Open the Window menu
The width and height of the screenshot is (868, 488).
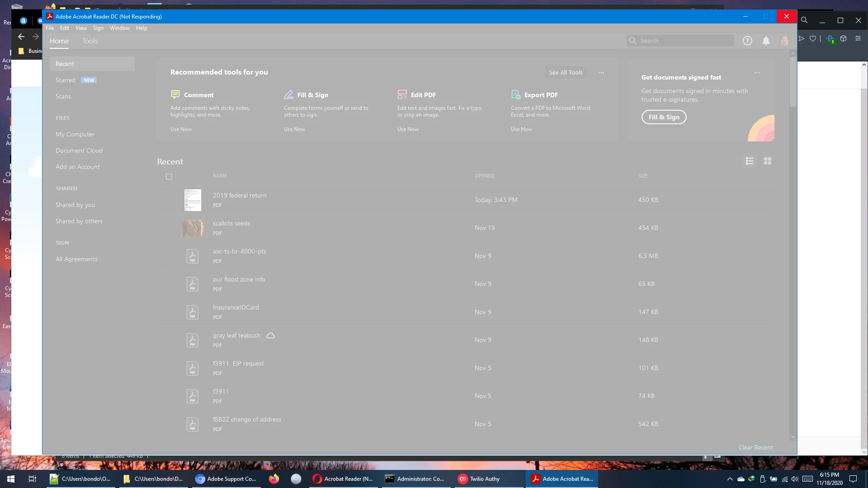[119, 28]
